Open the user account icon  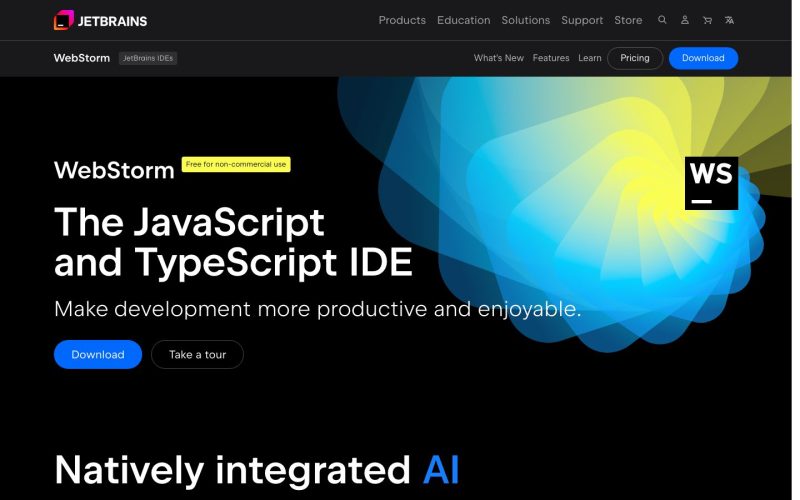685,20
